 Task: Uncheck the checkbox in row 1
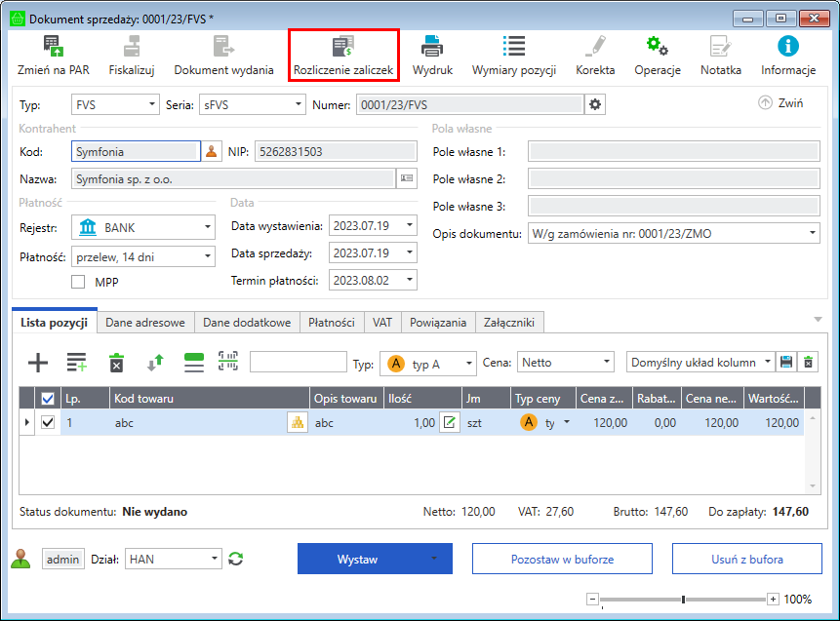pos(48,422)
